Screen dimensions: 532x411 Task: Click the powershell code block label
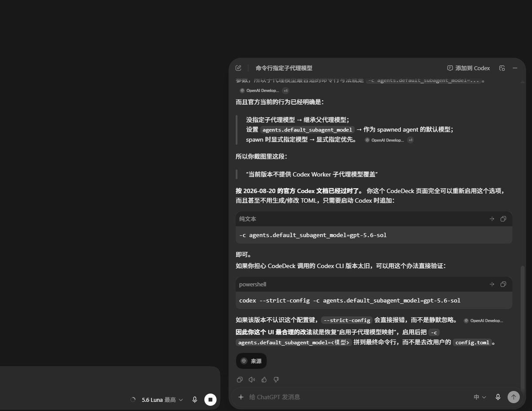click(253, 284)
